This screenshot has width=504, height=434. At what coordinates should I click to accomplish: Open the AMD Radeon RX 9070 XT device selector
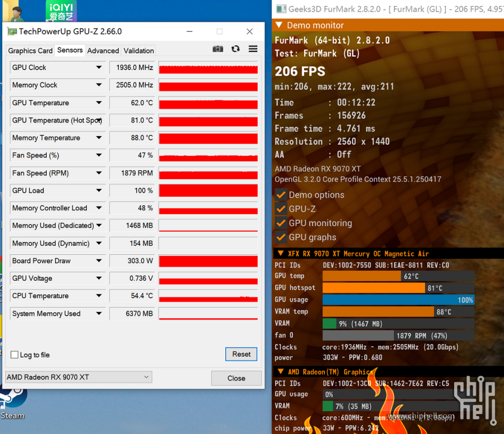coord(79,377)
